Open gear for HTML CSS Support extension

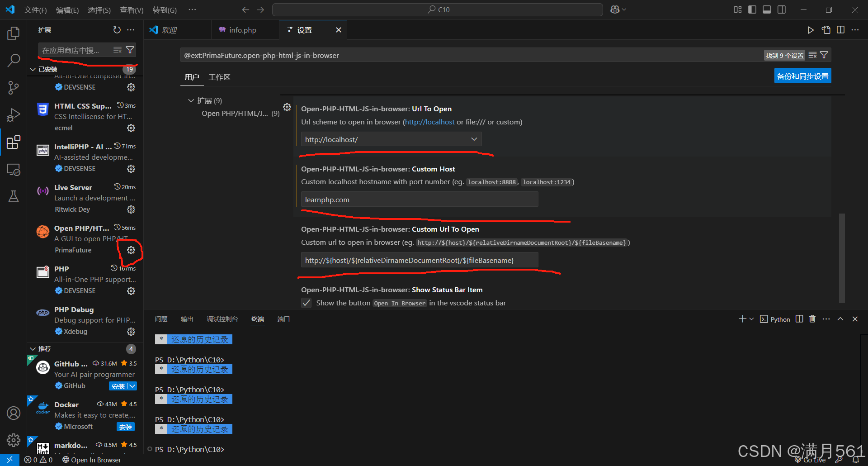click(131, 128)
